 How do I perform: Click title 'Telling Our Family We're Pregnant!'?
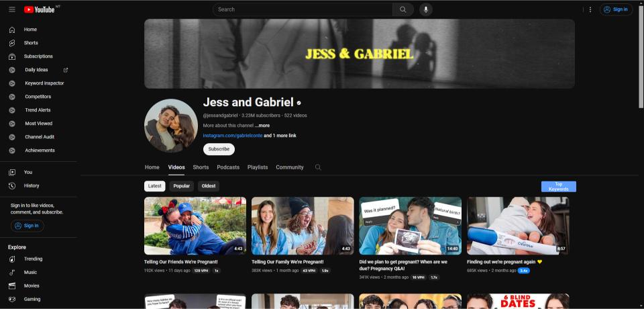pyautogui.click(x=288, y=262)
